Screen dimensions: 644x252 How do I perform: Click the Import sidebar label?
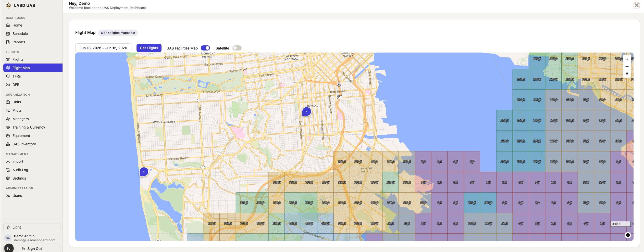[18, 161]
